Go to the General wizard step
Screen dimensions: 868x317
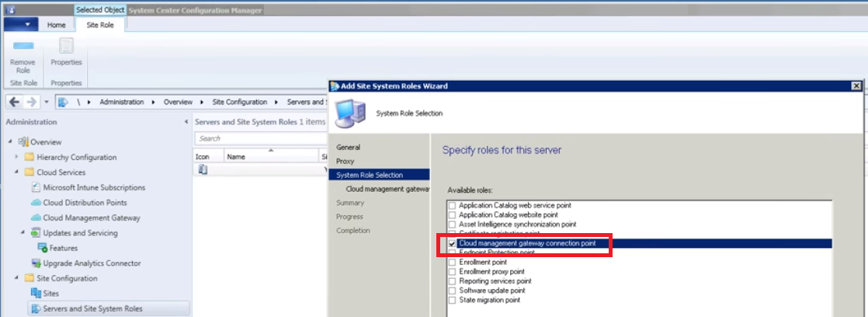coord(348,148)
